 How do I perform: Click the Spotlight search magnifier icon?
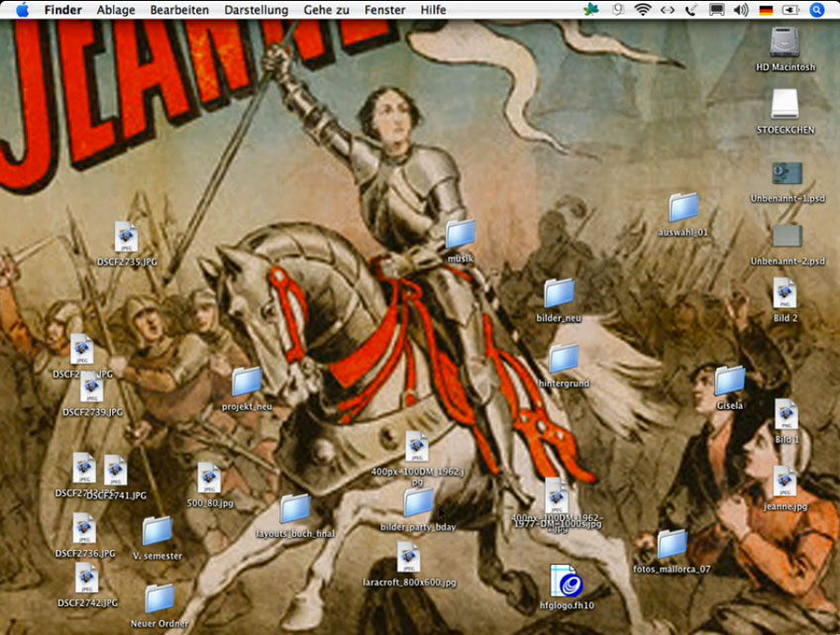817,10
